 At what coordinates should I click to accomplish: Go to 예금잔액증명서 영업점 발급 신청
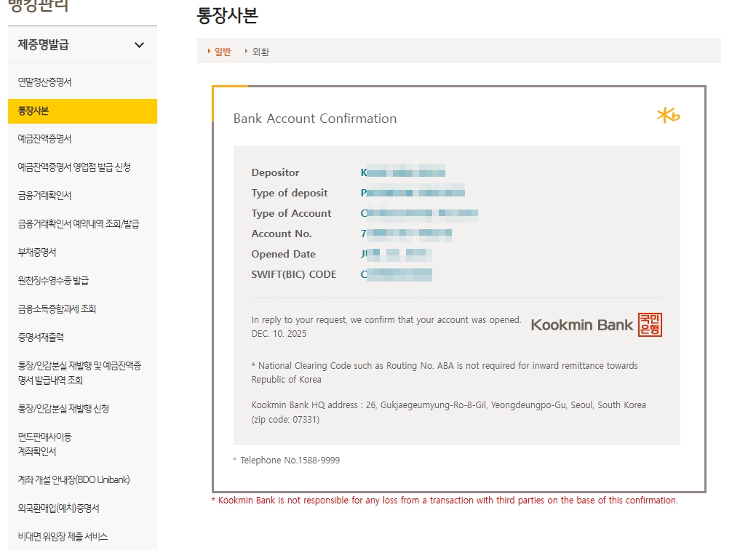(x=74, y=167)
